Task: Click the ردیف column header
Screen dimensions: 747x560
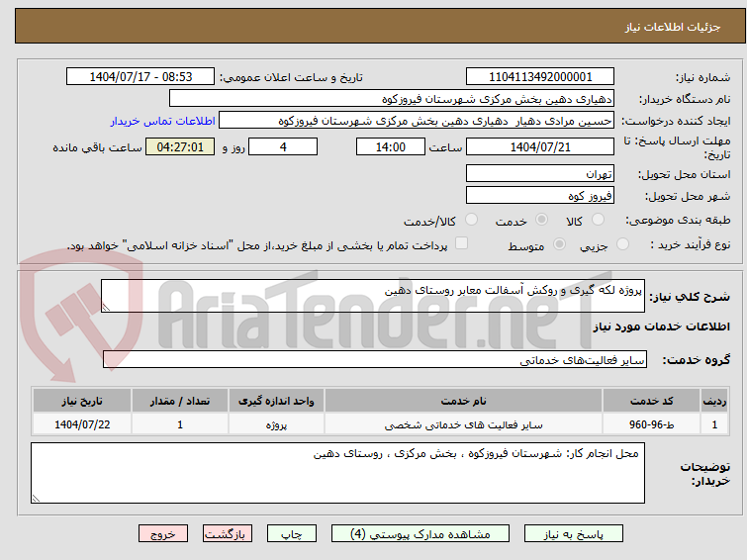Action: coord(714,401)
